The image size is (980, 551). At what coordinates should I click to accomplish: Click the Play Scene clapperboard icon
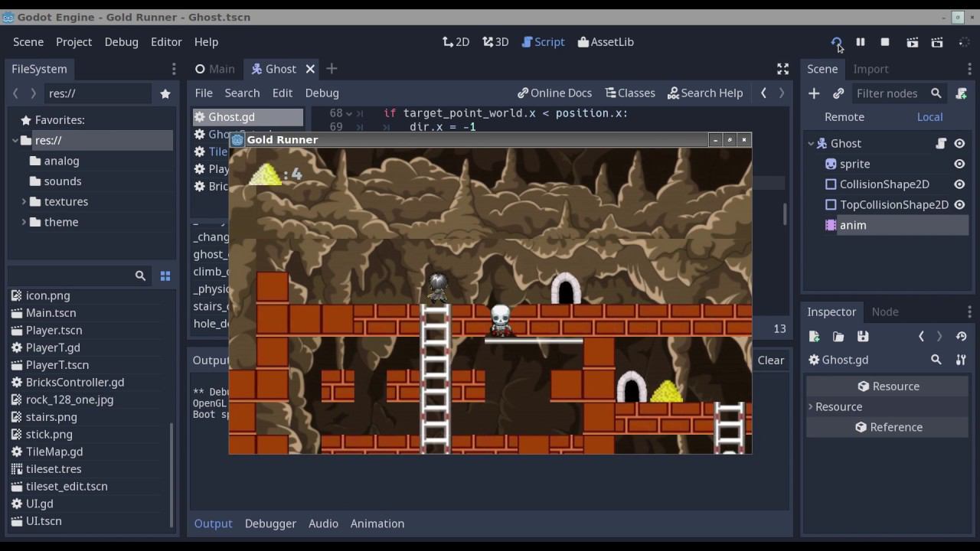pos(912,42)
